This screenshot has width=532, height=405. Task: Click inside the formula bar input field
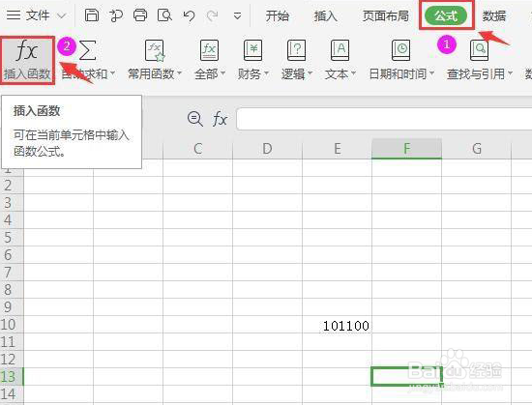point(384,119)
